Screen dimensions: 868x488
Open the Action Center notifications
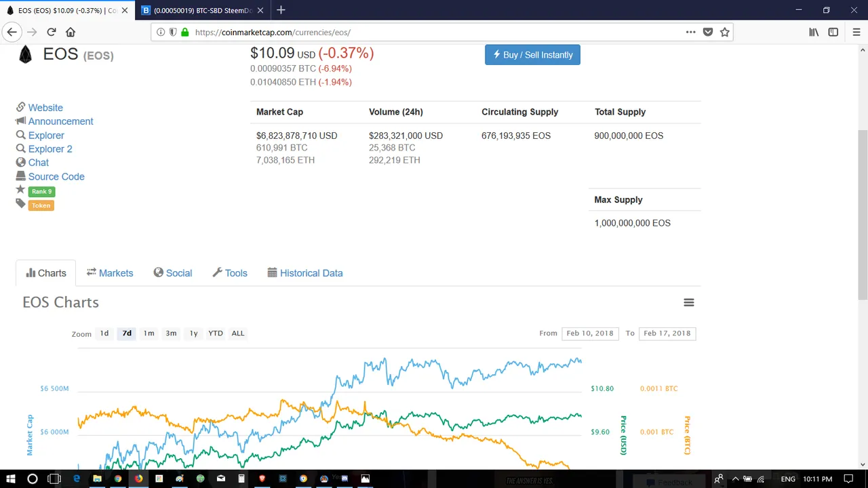848,479
